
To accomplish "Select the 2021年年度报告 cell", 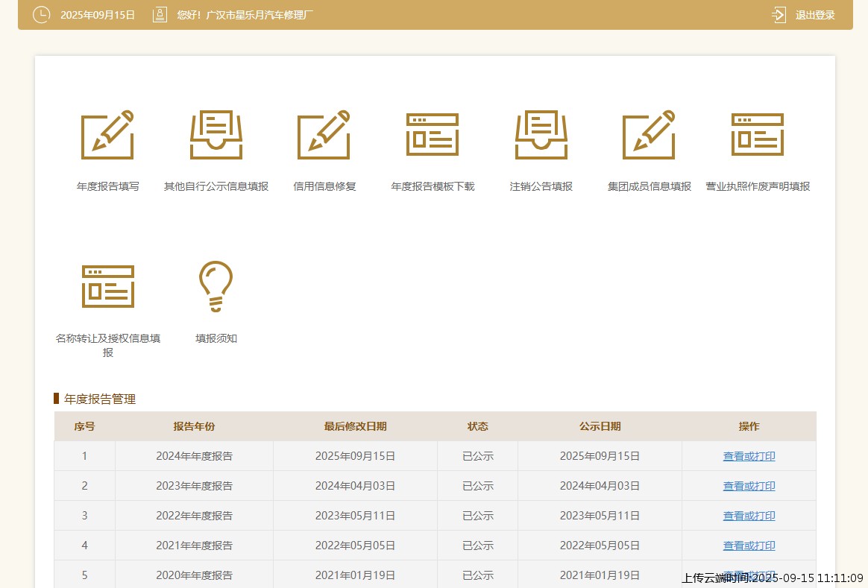I will tap(195, 546).
